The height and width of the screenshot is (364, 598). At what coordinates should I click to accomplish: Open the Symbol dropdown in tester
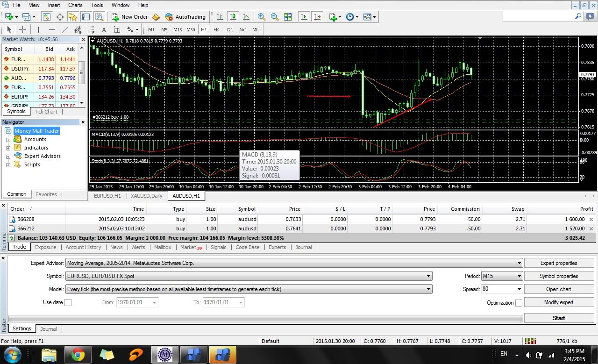[x=428, y=276]
